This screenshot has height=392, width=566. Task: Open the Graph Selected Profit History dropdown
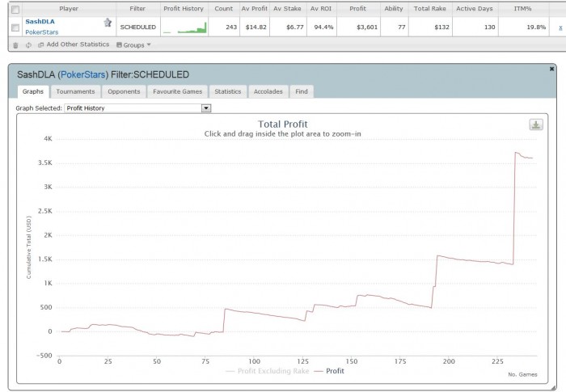[x=137, y=108]
